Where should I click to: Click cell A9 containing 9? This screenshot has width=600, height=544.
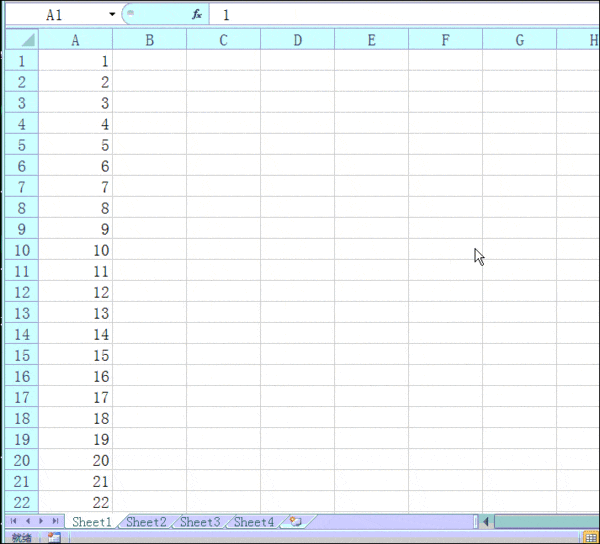(75, 229)
